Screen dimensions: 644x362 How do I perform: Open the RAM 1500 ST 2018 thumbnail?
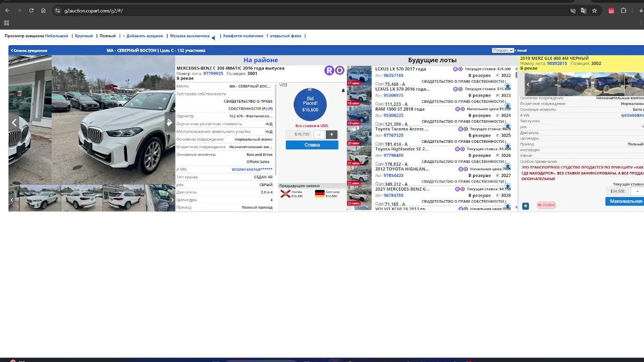[x=359, y=115]
